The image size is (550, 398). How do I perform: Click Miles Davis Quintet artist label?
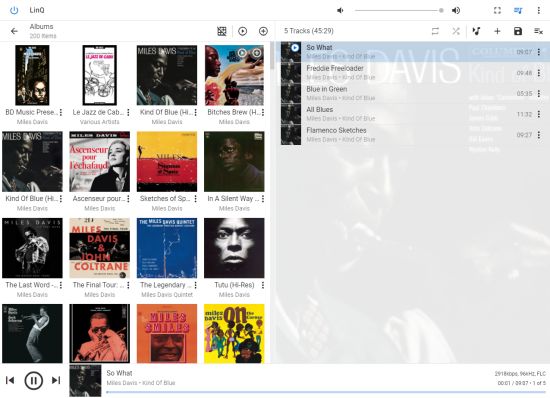pyautogui.click(x=167, y=295)
